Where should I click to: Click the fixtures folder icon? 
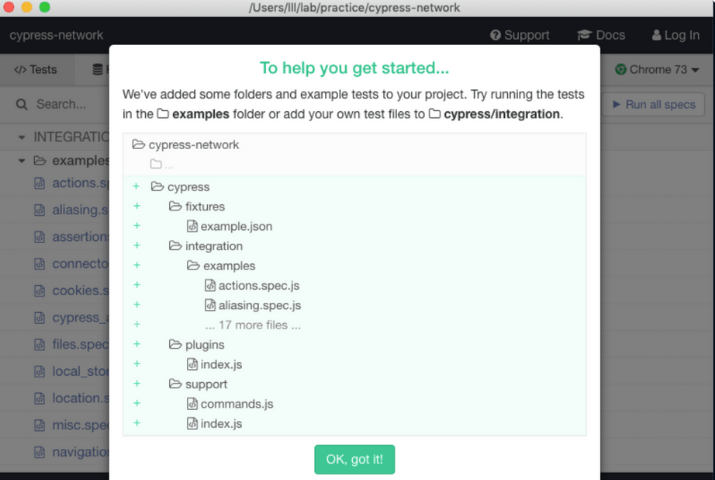(175, 207)
